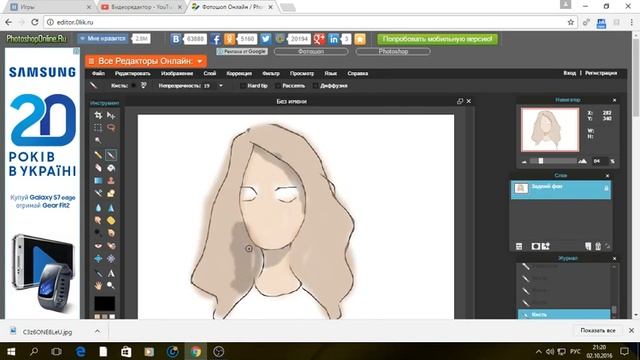Add a layer mask
640x360 pixels.
536,246
